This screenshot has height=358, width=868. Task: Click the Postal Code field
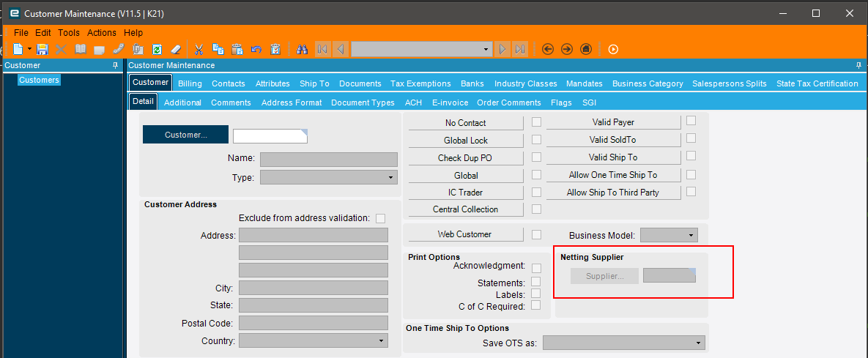(314, 323)
